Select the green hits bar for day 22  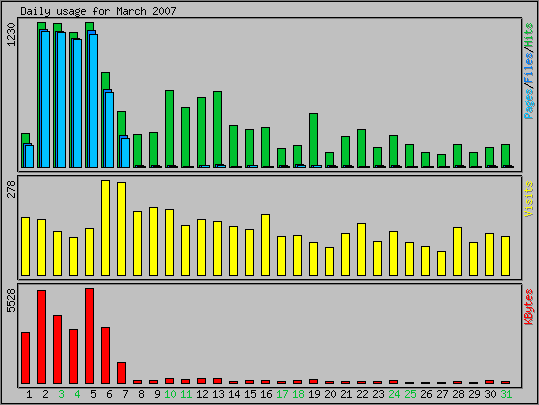coord(361,148)
